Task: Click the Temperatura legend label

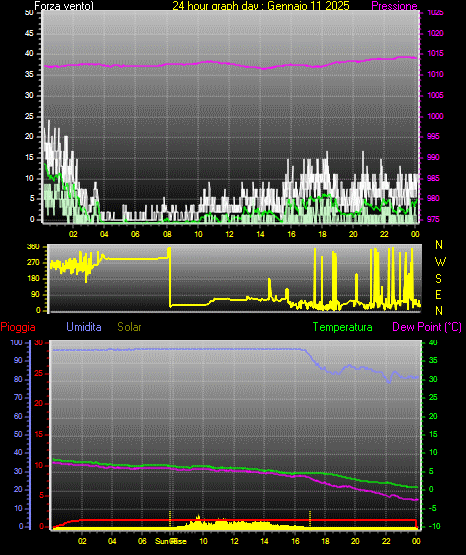Action: [x=342, y=327]
